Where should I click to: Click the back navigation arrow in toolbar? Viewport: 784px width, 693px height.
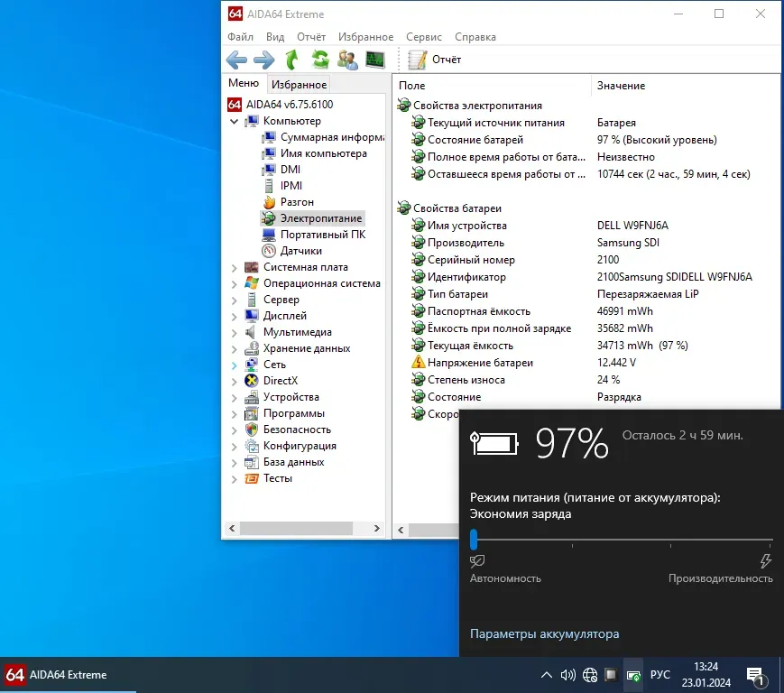click(x=236, y=60)
